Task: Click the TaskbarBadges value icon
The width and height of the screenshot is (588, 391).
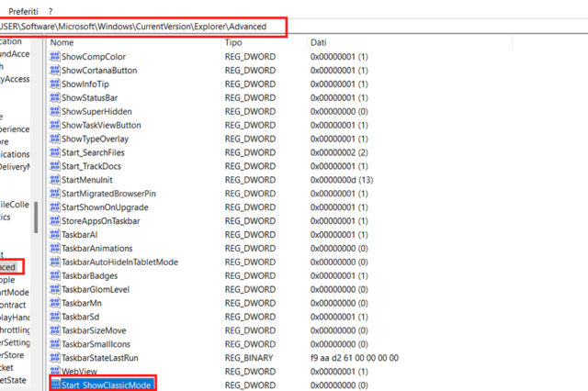Action: click(55, 275)
